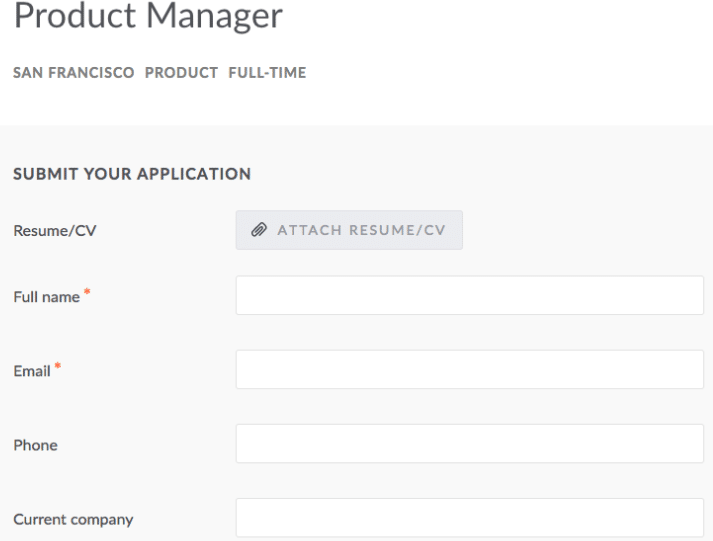Focus the Full name input field

tap(470, 296)
